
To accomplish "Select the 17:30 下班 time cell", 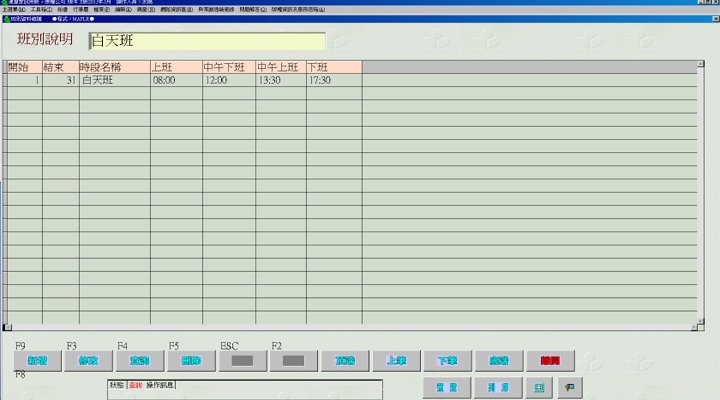I will point(333,80).
